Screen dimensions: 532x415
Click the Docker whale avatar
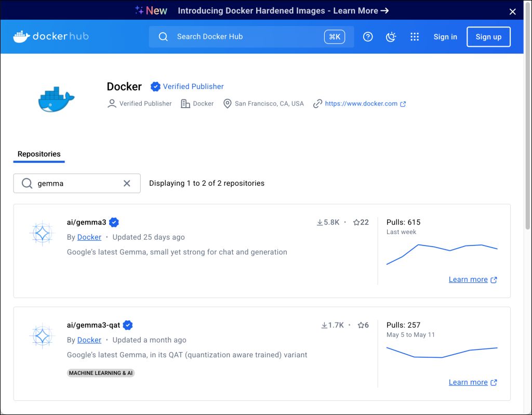coord(56,99)
